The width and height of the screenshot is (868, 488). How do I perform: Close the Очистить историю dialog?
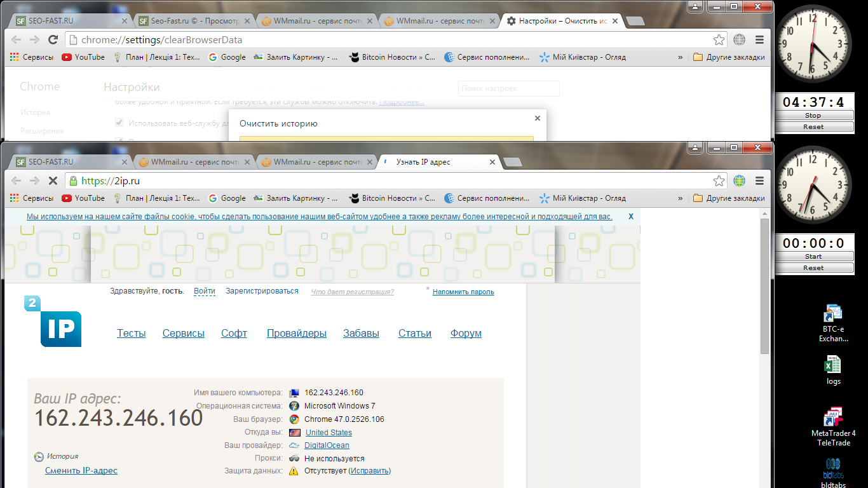[538, 118]
